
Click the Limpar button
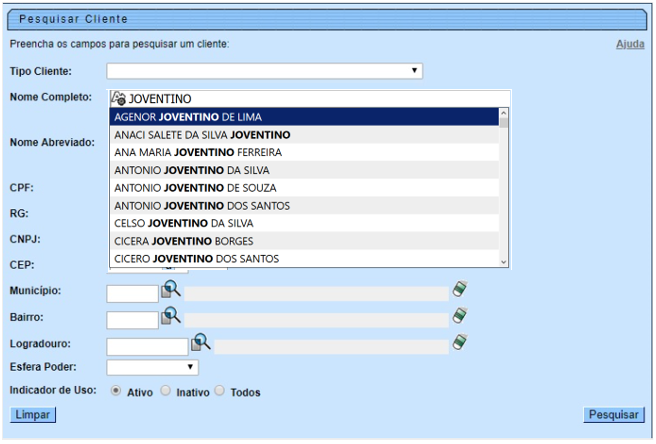[x=32, y=415]
